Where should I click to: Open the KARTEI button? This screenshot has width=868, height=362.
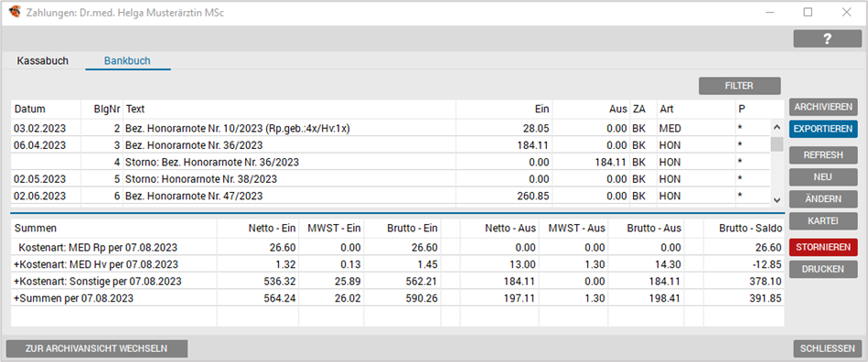[823, 221]
